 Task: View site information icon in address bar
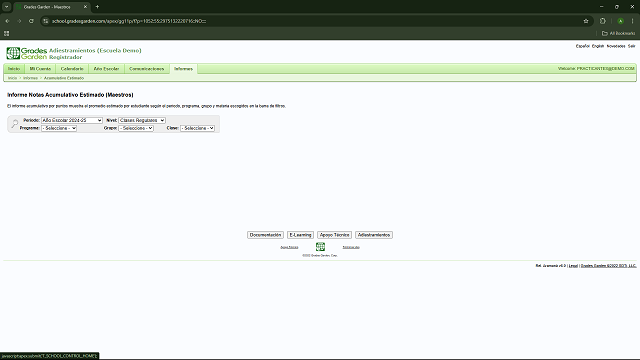tap(46, 21)
